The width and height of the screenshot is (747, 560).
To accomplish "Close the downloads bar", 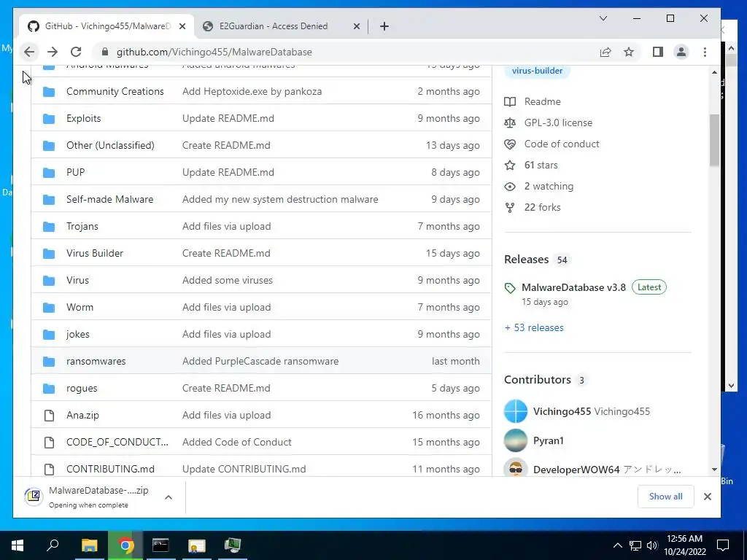I will click(x=708, y=497).
